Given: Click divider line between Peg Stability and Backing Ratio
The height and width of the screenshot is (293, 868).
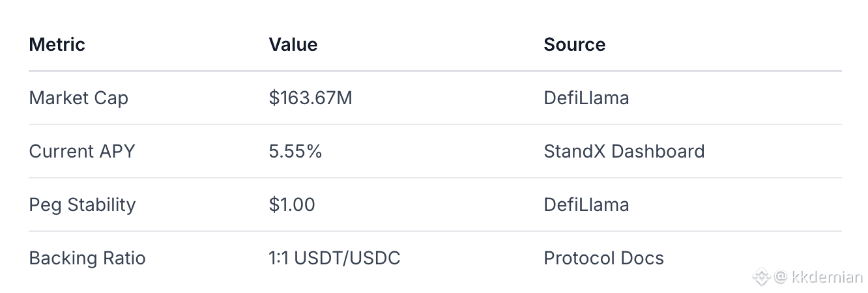Looking at the screenshot, I should [x=435, y=231].
